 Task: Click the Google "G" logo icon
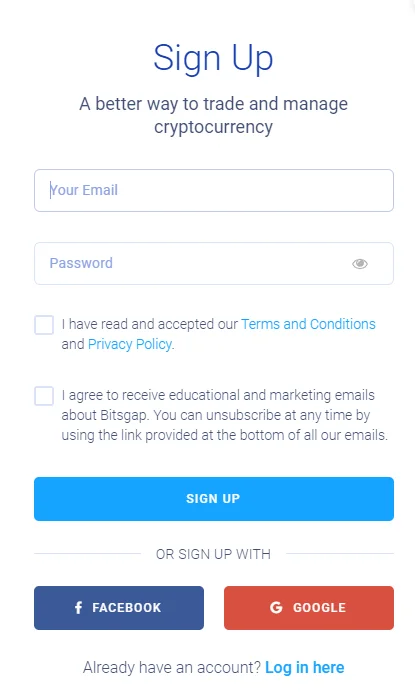coord(276,608)
